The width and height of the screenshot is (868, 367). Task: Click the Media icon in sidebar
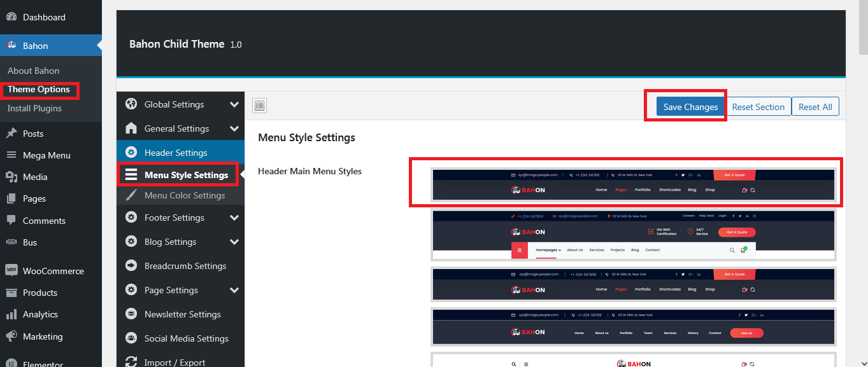point(11,177)
